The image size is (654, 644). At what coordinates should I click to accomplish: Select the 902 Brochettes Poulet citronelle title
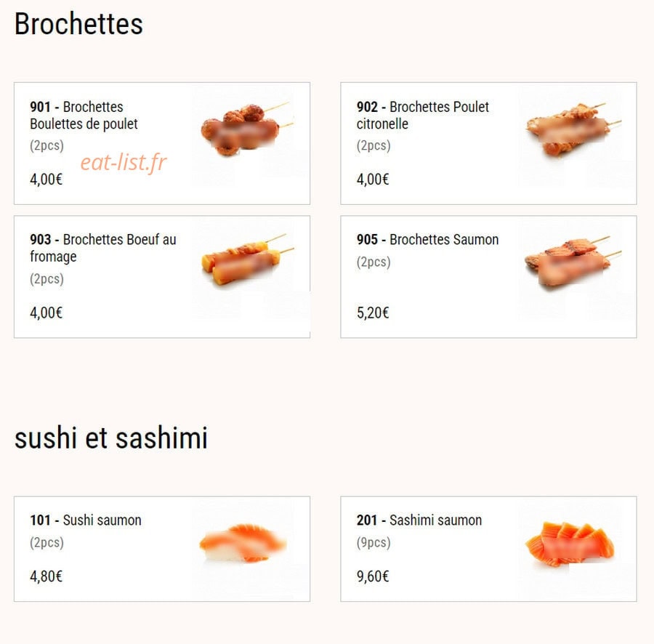(422, 116)
